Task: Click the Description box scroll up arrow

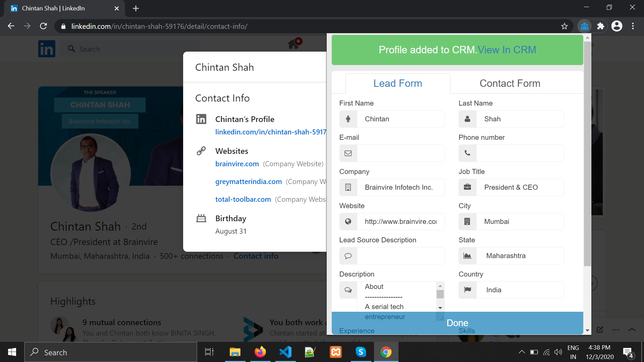Action: click(440, 286)
